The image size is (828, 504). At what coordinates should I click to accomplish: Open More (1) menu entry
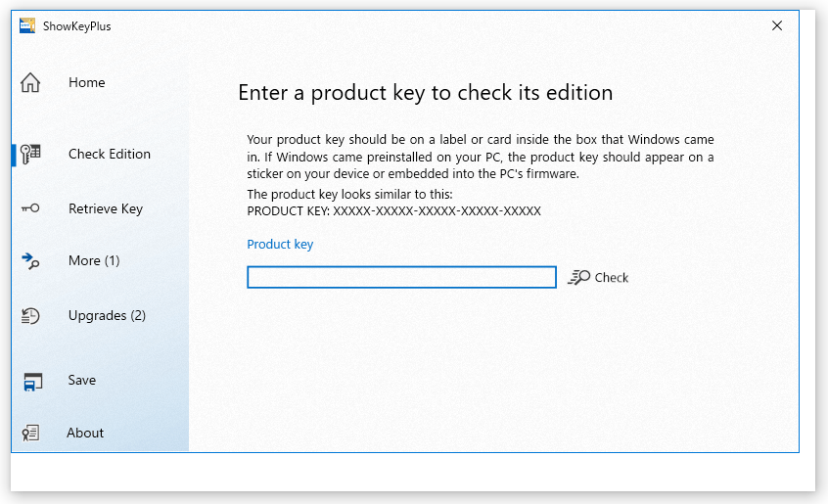94,260
